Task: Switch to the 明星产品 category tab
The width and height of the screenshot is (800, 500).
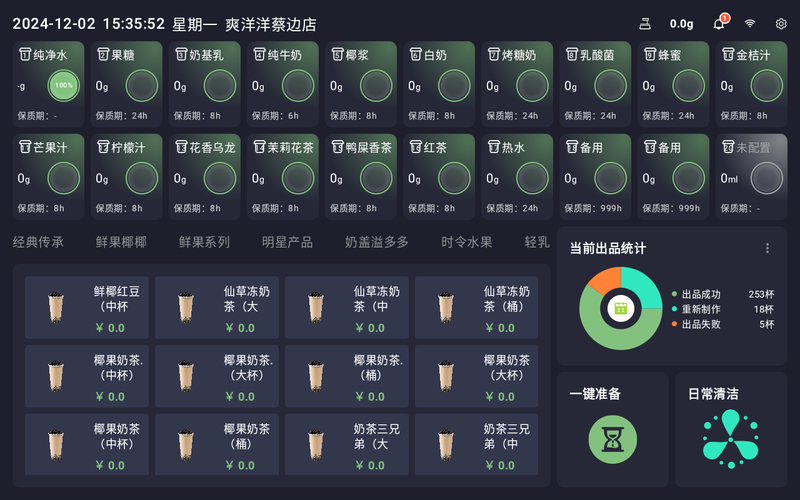Action: [287, 242]
